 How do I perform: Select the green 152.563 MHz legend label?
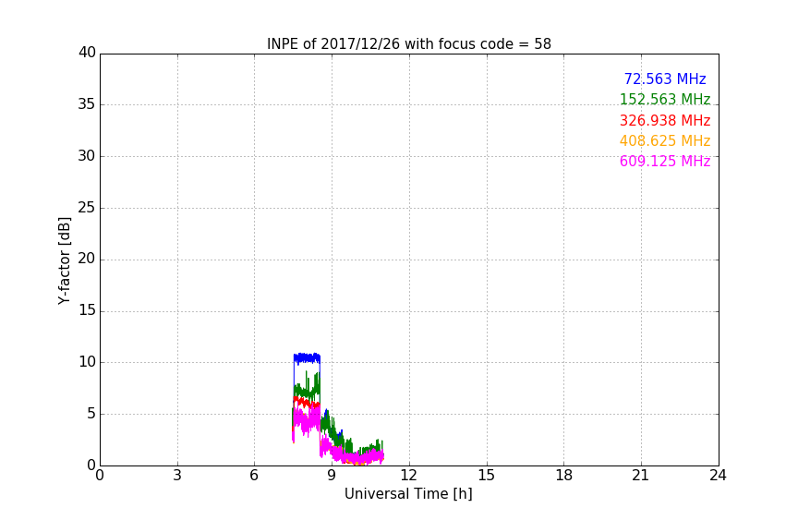pyautogui.click(x=665, y=99)
